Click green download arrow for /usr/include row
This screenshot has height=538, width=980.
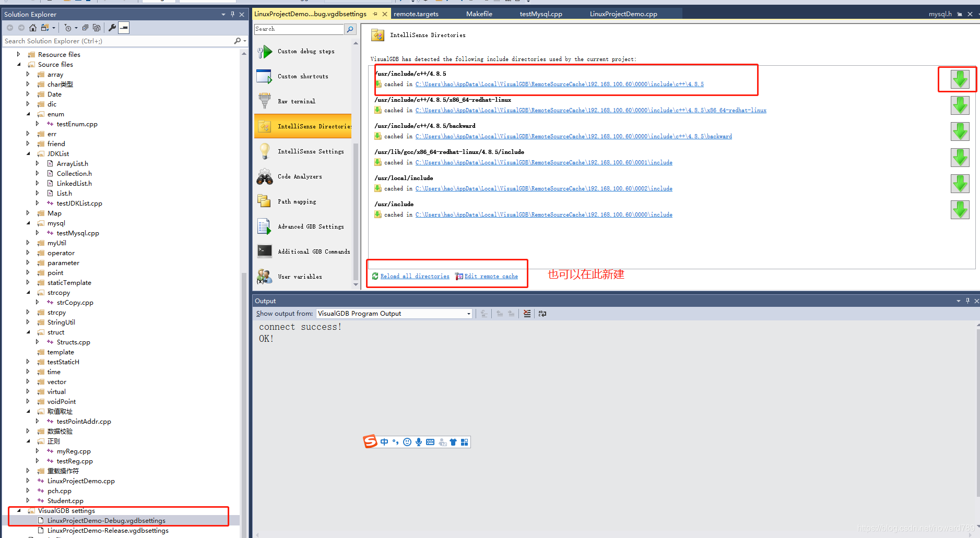(960, 210)
